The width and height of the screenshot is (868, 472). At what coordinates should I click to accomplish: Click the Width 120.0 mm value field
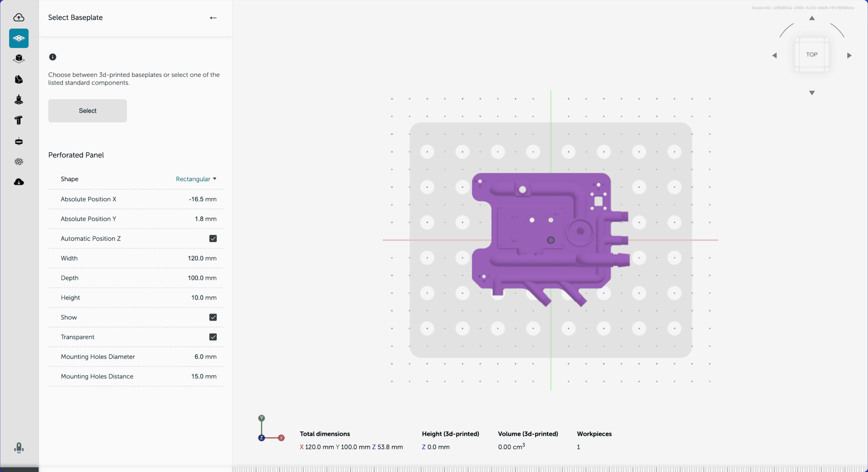click(x=202, y=258)
